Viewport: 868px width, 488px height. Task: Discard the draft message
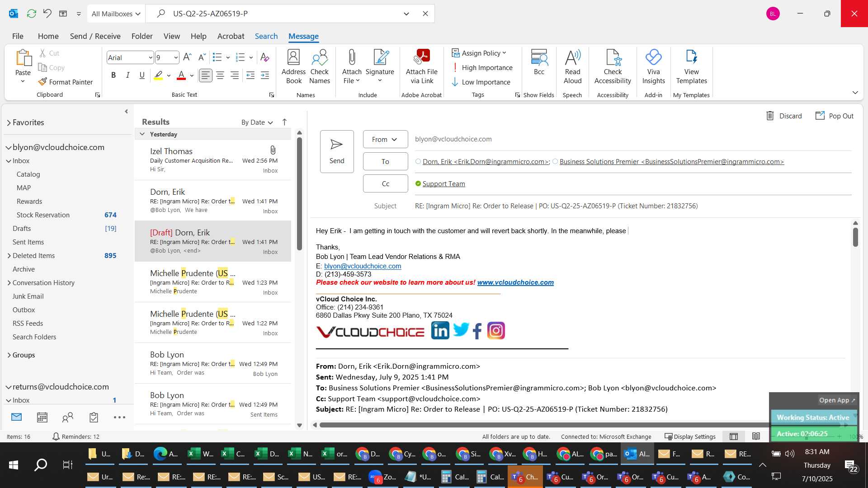coord(784,116)
